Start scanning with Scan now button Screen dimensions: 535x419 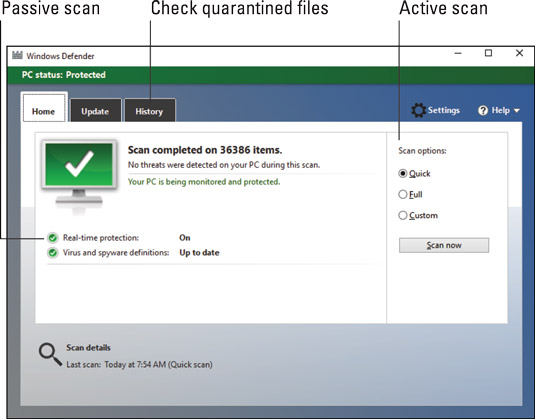click(x=444, y=245)
